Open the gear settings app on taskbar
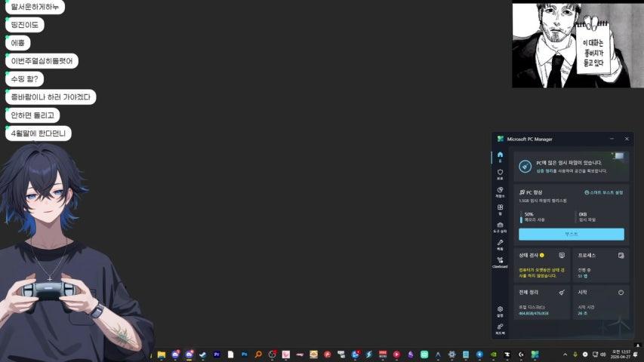 click(x=451, y=354)
